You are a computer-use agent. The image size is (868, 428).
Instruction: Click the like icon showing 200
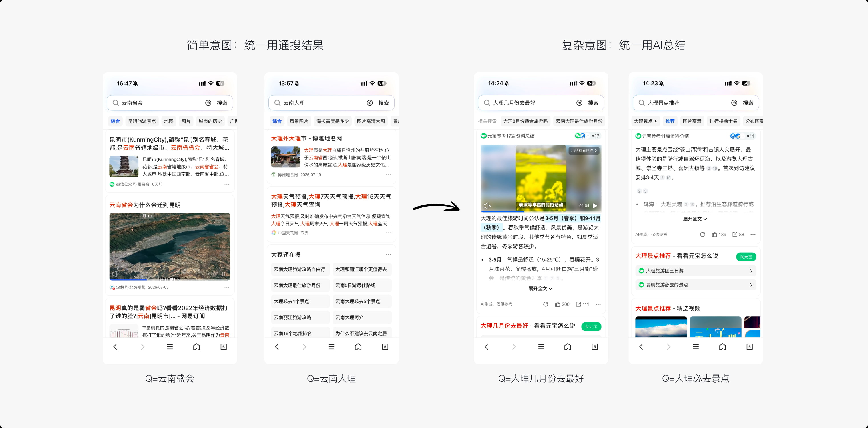[x=558, y=304]
